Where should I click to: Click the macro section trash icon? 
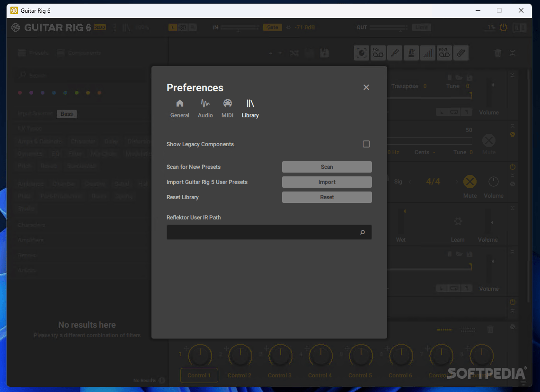[490, 330]
